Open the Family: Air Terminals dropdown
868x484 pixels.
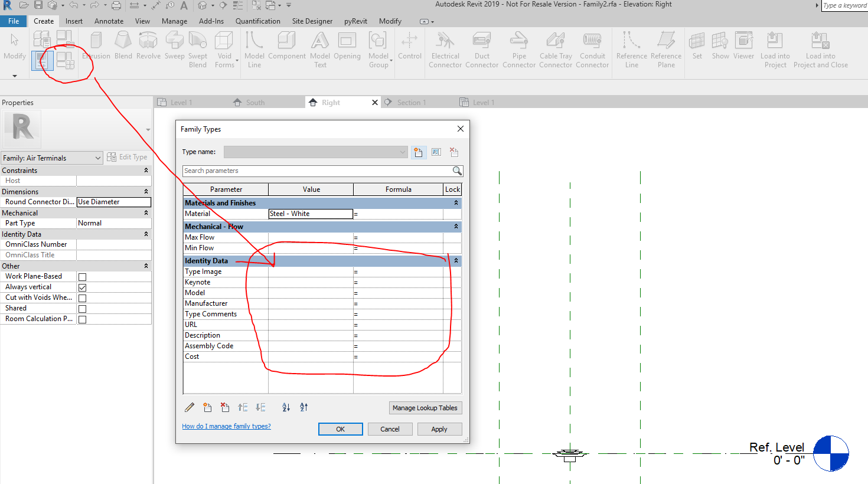tap(97, 158)
